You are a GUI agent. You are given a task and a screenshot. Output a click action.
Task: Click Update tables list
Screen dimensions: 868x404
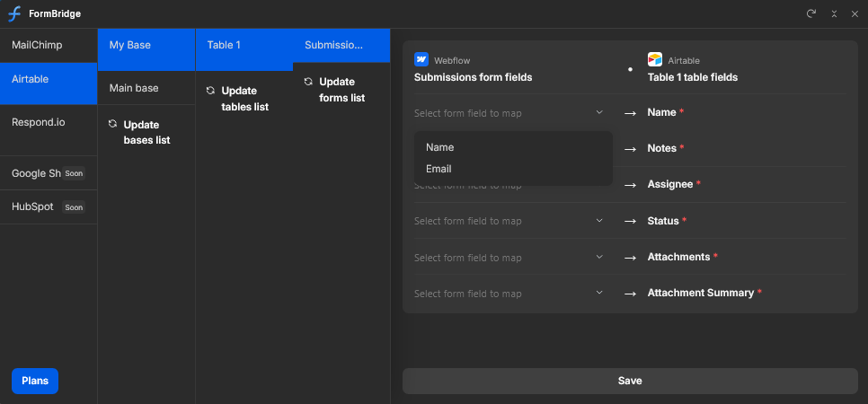(244, 99)
